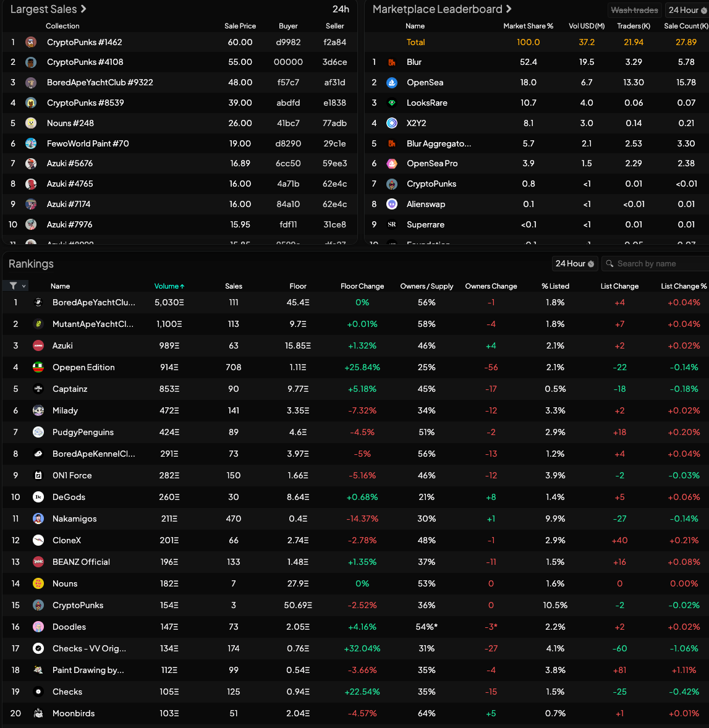Image resolution: width=709 pixels, height=728 pixels.
Task: Open the 0N1 Force collection link
Action: tap(72, 475)
